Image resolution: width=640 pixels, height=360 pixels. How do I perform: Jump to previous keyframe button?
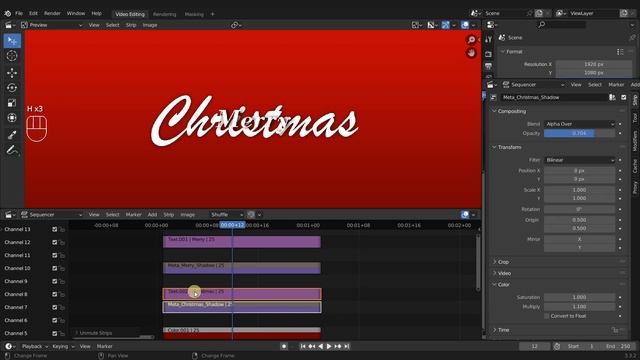coord(312,346)
